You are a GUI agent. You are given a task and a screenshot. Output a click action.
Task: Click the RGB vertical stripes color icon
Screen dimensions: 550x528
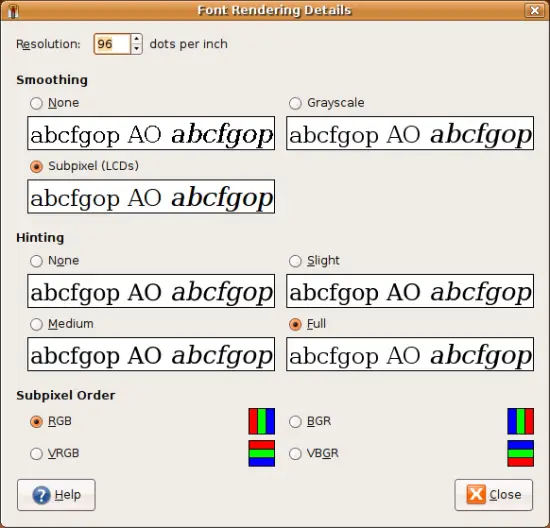[x=262, y=421]
